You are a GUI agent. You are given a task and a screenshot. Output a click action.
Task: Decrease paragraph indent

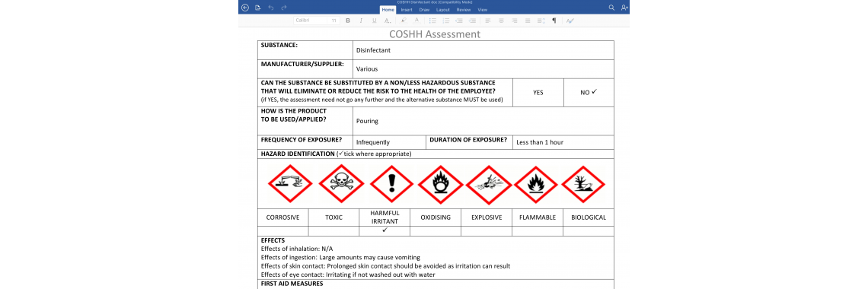click(x=459, y=21)
